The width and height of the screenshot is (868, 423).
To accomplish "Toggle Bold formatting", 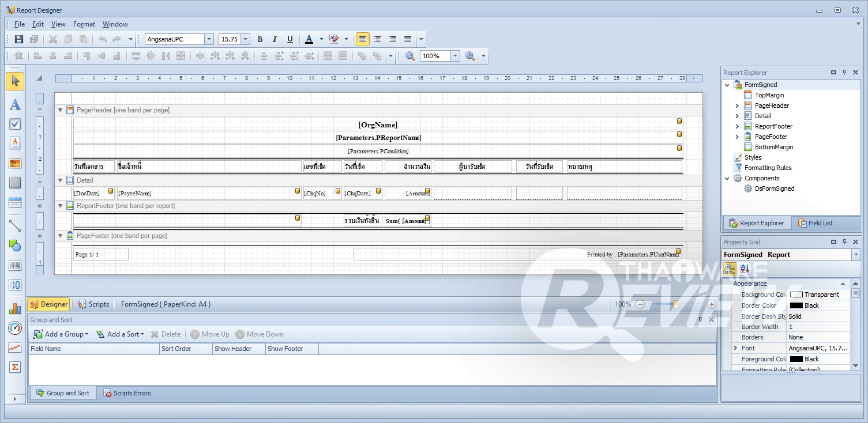I will click(260, 39).
